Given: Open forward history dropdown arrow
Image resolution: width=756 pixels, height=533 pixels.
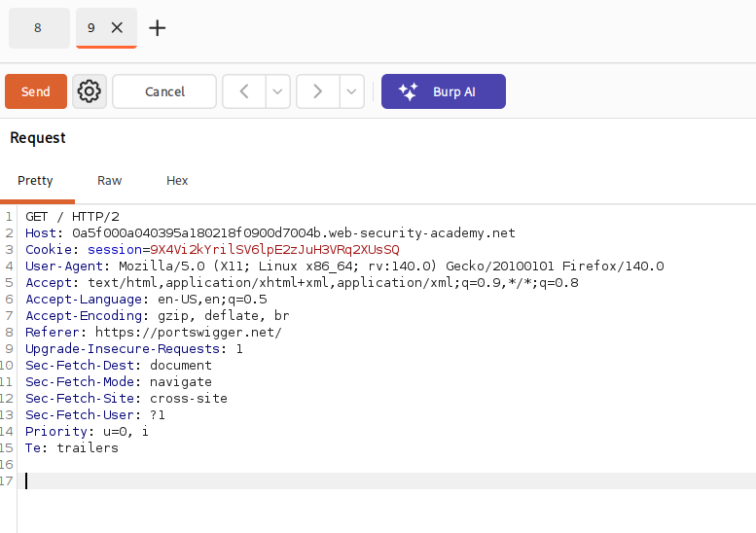Looking at the screenshot, I should 351,91.
